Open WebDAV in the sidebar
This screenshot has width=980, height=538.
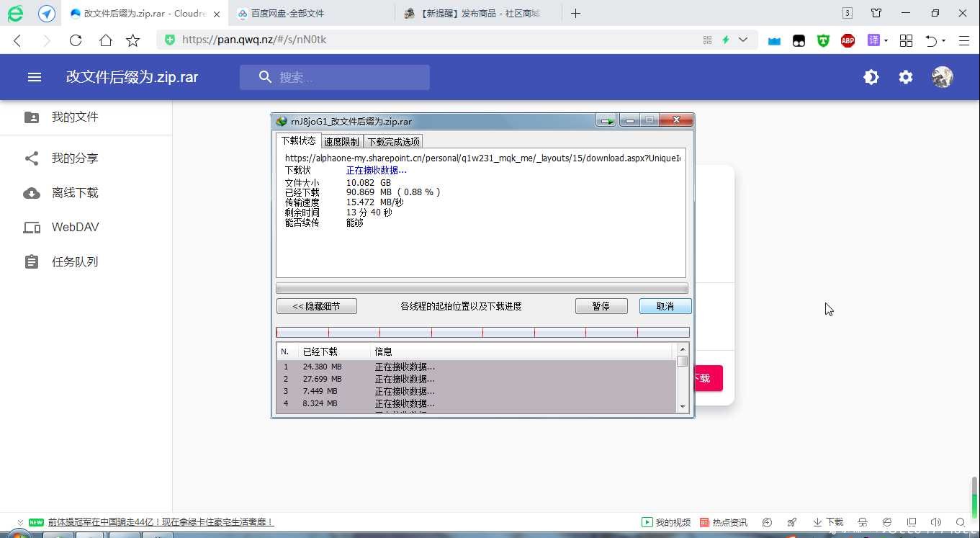(86, 228)
